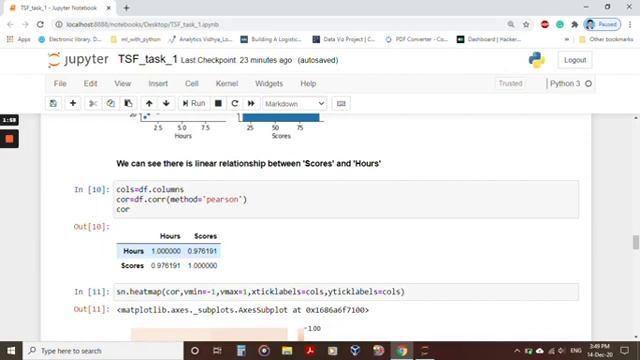Open File Explorer from taskbar

tap(287, 351)
